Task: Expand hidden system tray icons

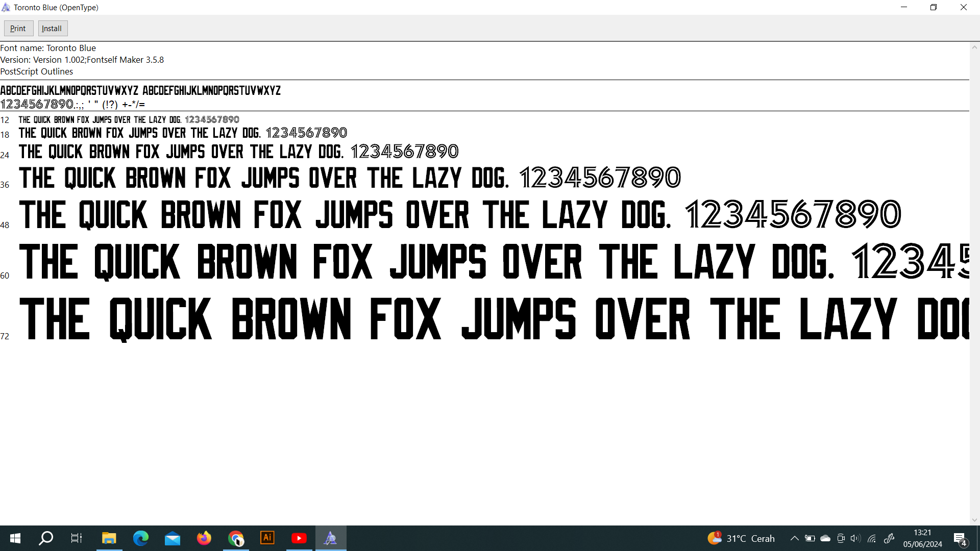Action: 795,538
